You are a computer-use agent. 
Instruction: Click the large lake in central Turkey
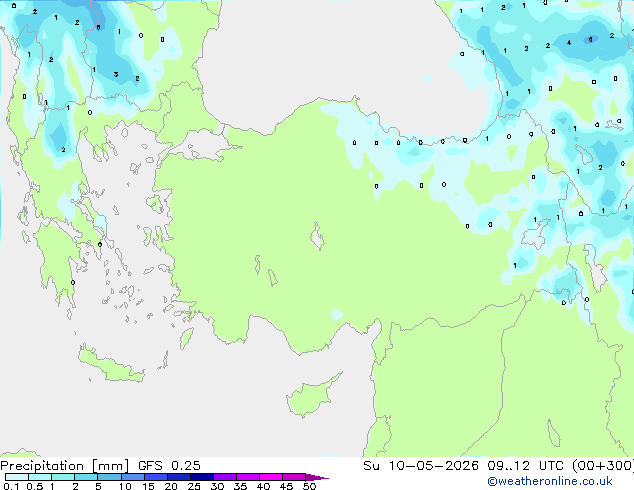[x=317, y=237]
